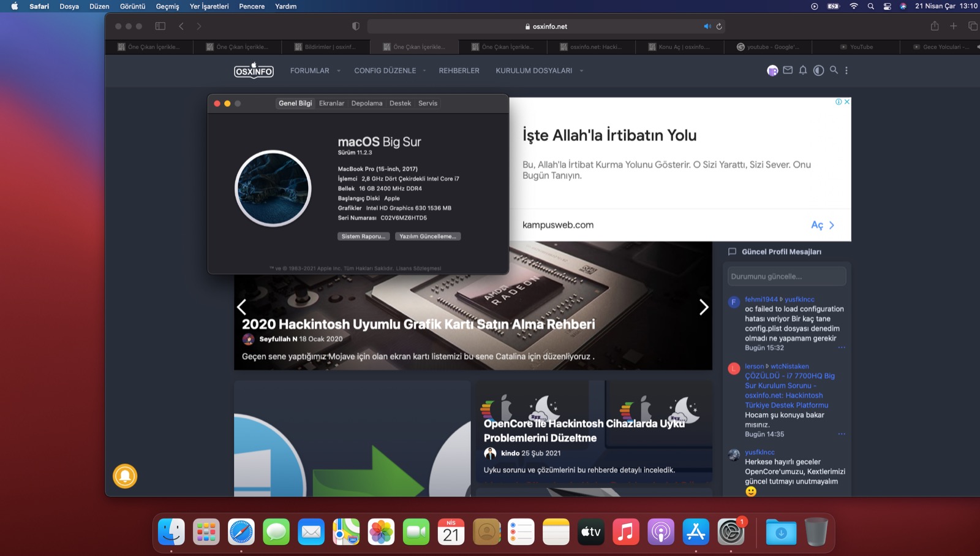Click the orange push notification bell
Screen dimensions: 980x556
(x=125, y=476)
